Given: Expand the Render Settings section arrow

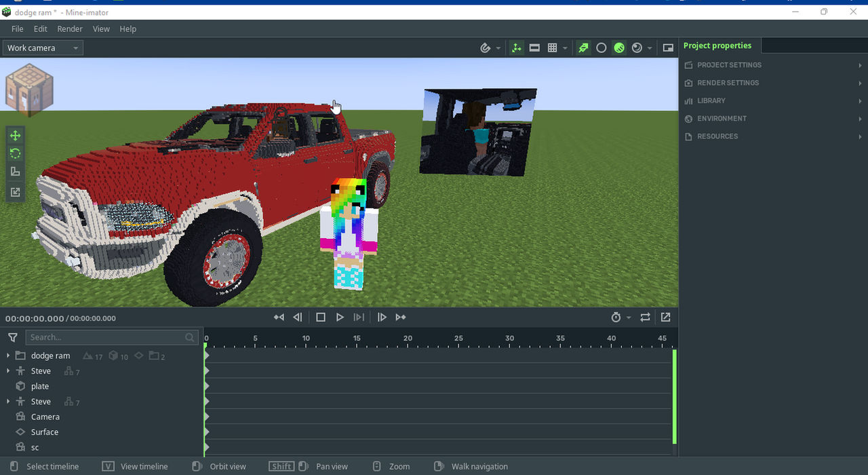Looking at the screenshot, I should coord(860,83).
